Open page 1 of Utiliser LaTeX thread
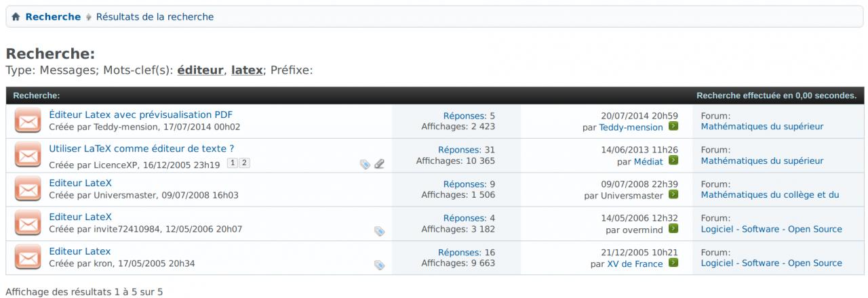Image resolution: width=868 pixels, height=298 pixels. pyautogui.click(x=233, y=163)
